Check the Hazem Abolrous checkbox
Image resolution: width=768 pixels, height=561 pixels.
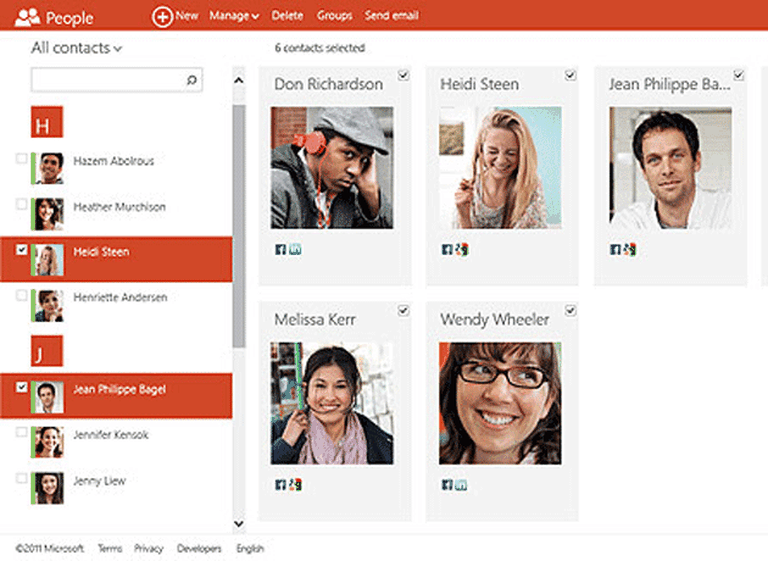pos(21,158)
